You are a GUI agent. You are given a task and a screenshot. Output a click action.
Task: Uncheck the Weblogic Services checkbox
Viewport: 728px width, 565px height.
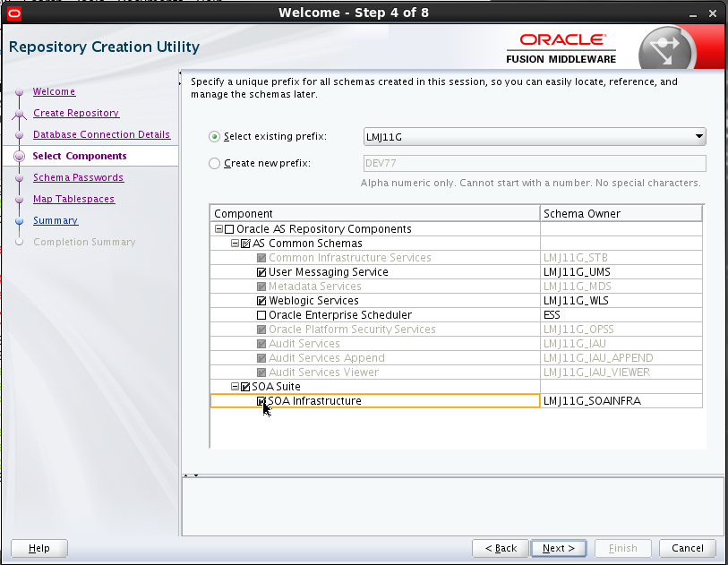261,301
